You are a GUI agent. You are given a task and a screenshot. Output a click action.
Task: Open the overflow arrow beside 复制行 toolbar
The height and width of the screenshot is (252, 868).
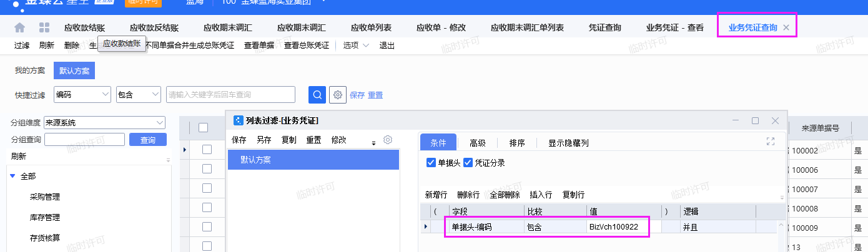point(781,198)
